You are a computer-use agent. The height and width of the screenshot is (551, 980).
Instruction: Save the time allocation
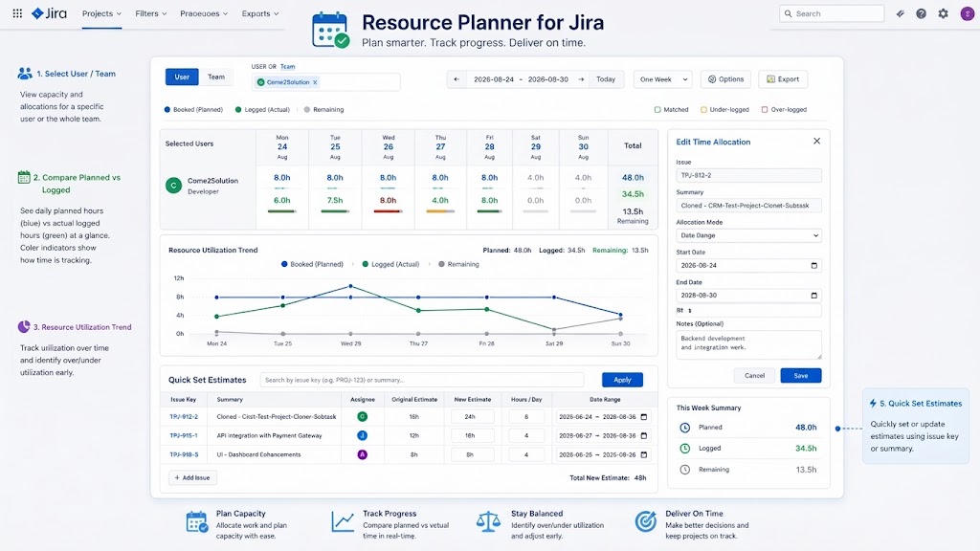coord(801,375)
